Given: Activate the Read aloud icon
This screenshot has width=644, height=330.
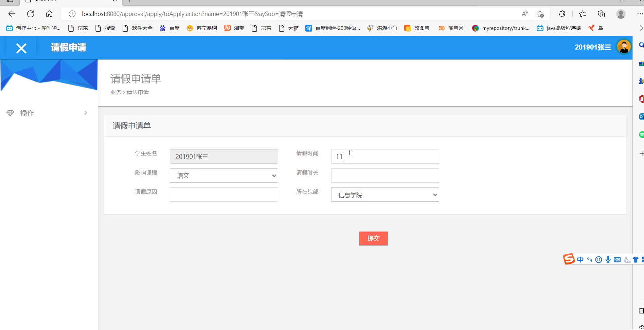Looking at the screenshot, I should point(525,14).
